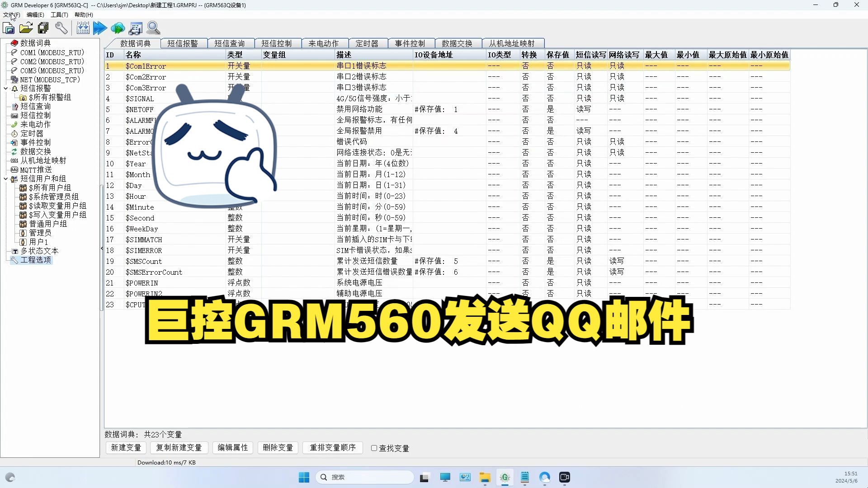
Task: Switch to the 短信报警 tab
Action: click(x=183, y=43)
